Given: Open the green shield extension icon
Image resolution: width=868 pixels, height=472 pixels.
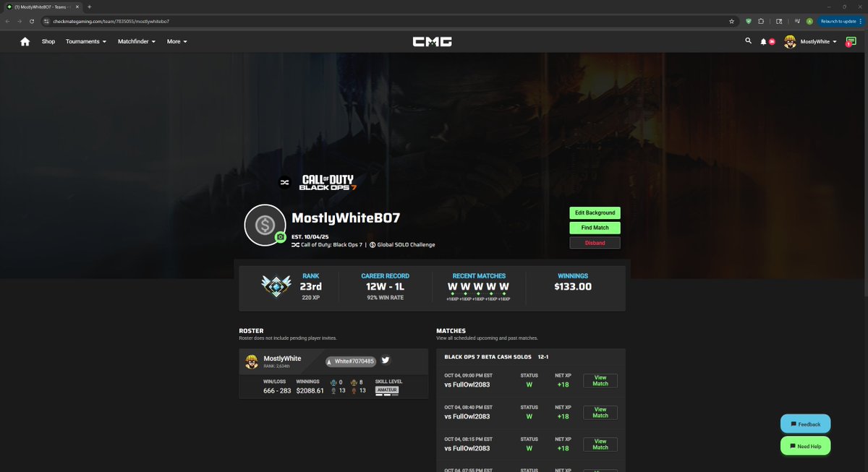Looking at the screenshot, I should 749,22.
